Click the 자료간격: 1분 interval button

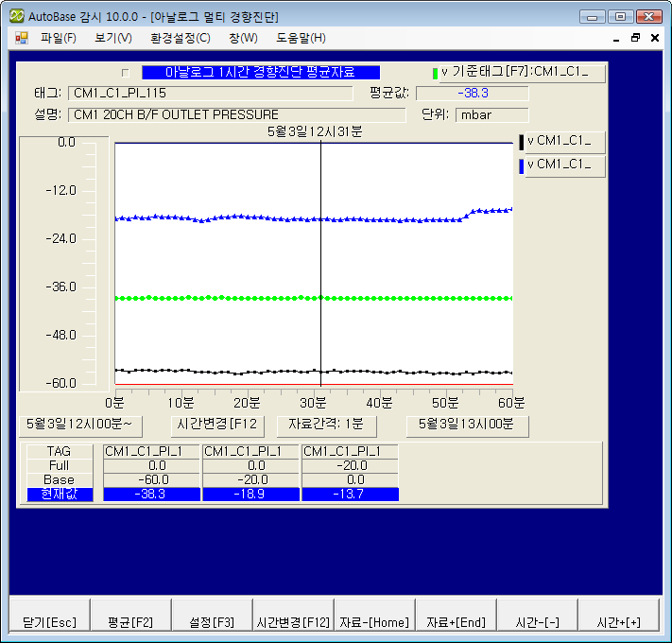(x=327, y=426)
